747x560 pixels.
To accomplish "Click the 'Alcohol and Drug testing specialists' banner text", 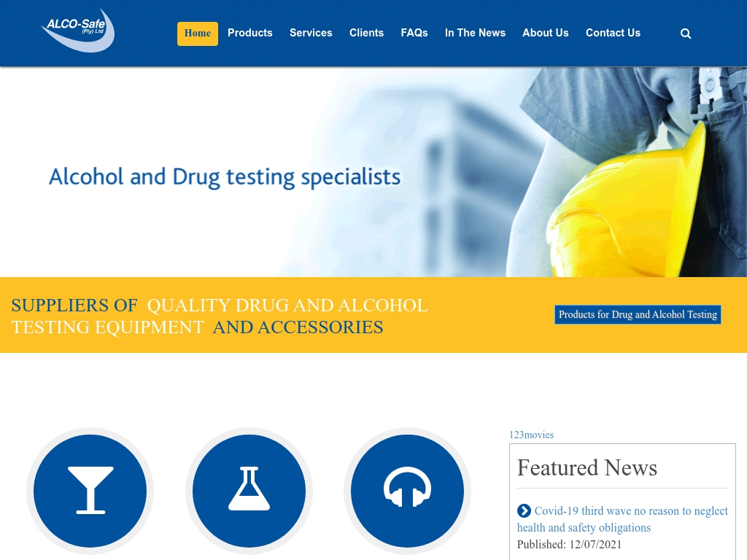I will click(225, 176).
